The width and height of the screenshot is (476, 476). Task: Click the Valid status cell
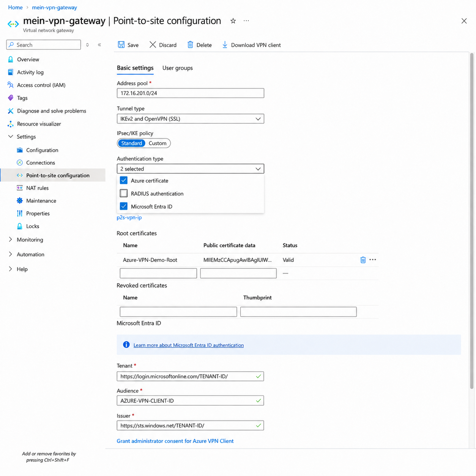pos(288,260)
